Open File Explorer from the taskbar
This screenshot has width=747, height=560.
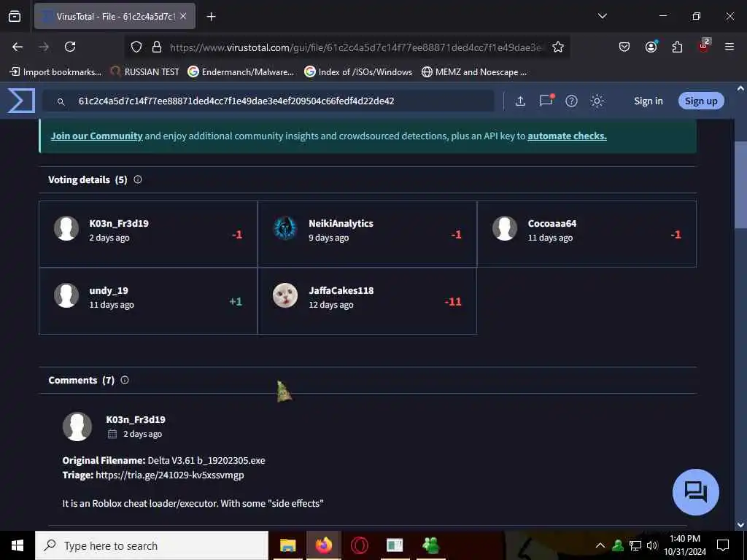(287, 545)
